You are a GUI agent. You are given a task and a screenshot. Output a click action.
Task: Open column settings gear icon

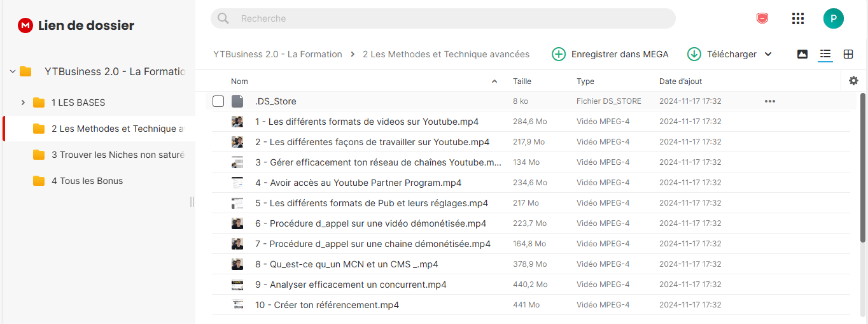(853, 81)
